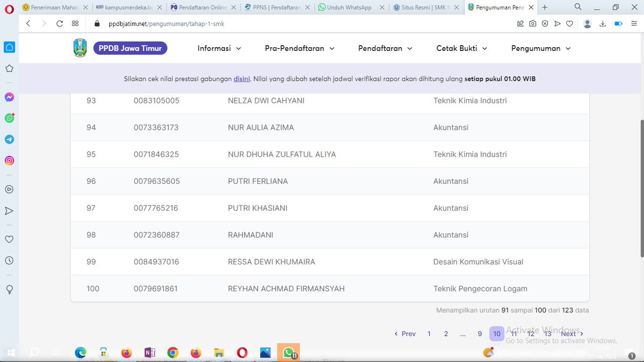Open the battery saver icon
644x362 pixels.
point(618,24)
